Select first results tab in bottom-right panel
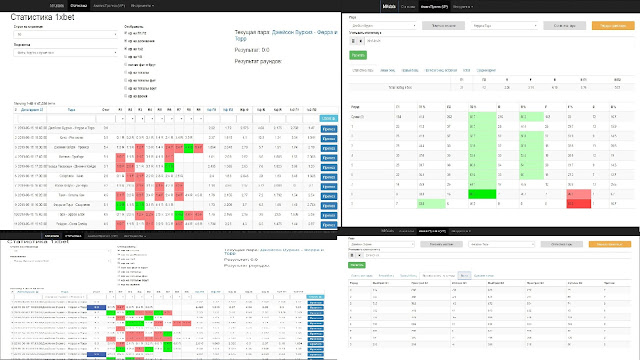640x360 pixels. click(362, 276)
